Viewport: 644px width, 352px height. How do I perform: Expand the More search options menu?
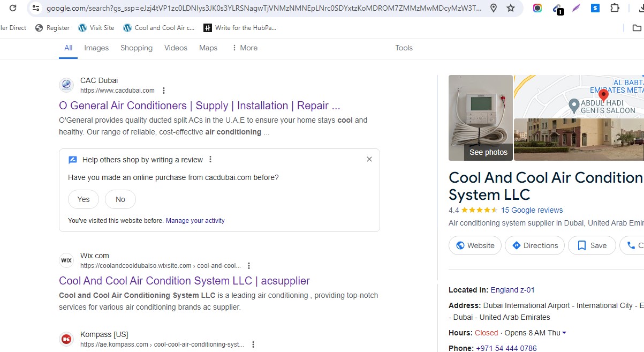(245, 48)
